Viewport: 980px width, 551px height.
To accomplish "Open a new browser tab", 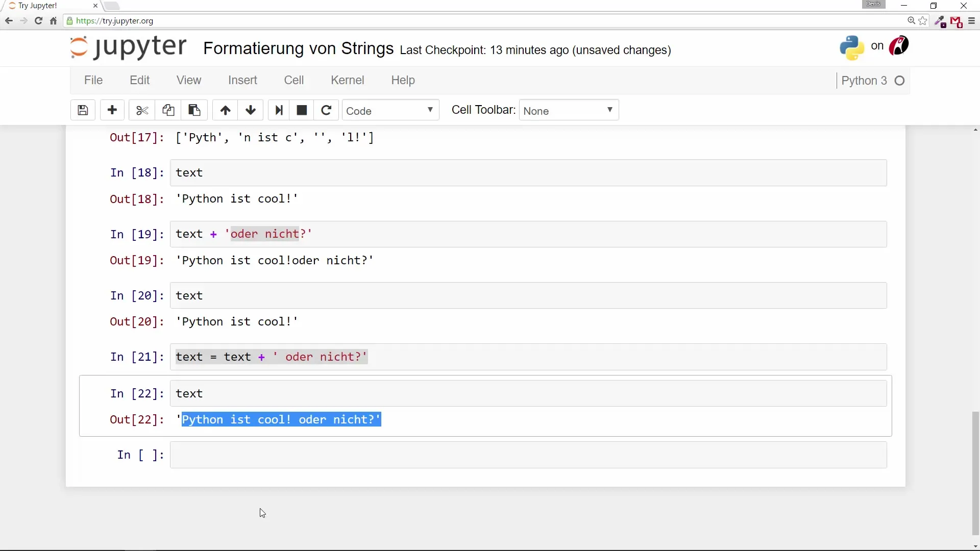I will (x=112, y=6).
